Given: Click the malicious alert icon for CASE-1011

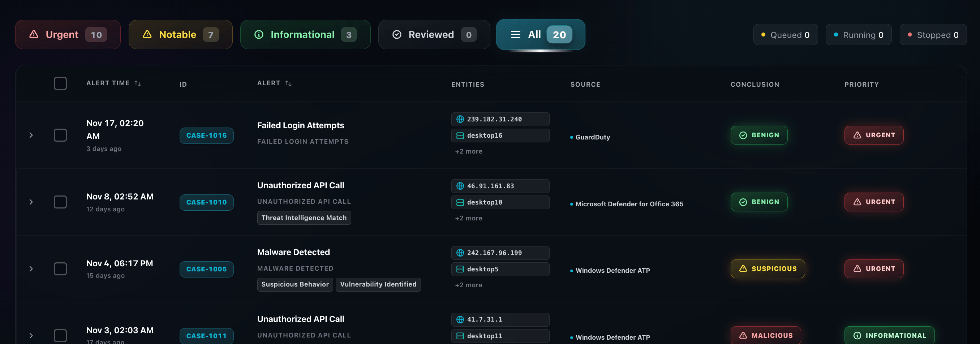Looking at the screenshot, I should (x=743, y=335).
